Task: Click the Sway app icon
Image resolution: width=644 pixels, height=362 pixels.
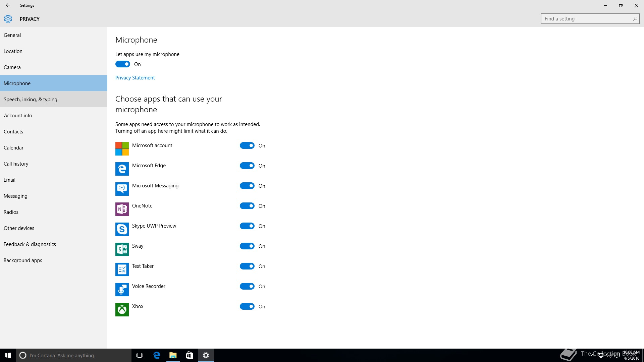Action: click(122, 249)
